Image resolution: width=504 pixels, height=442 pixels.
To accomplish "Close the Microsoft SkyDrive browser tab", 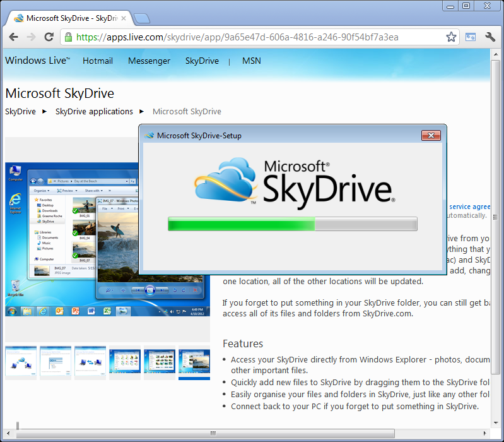I will coord(124,18).
